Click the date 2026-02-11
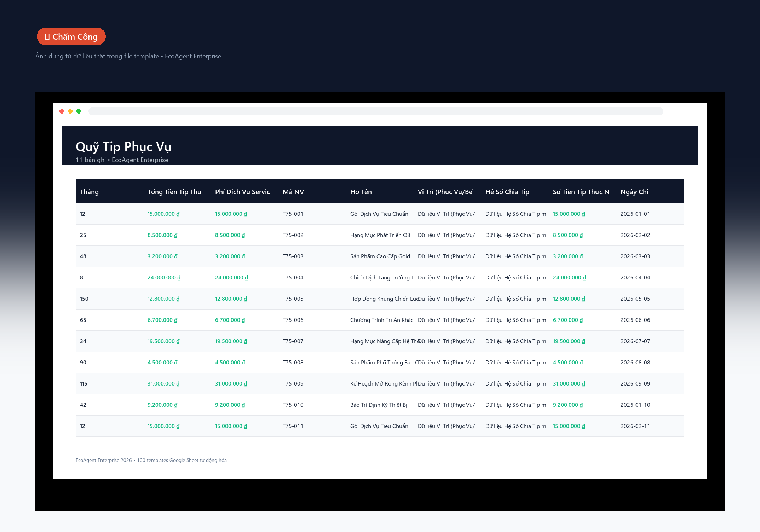 click(635, 426)
